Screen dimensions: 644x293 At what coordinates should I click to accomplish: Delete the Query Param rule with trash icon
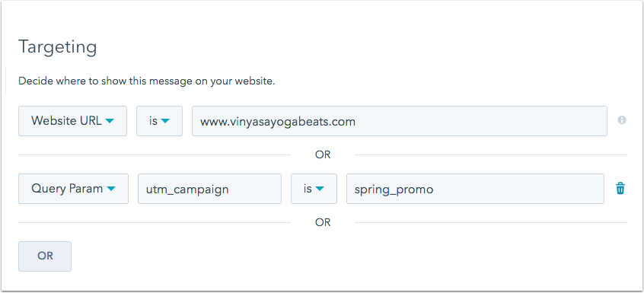(620, 189)
